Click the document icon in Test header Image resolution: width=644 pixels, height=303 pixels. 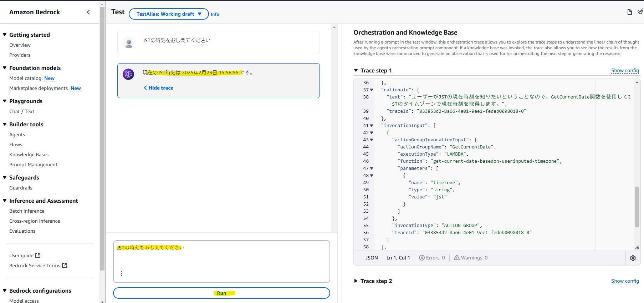pyautogui.click(x=629, y=12)
